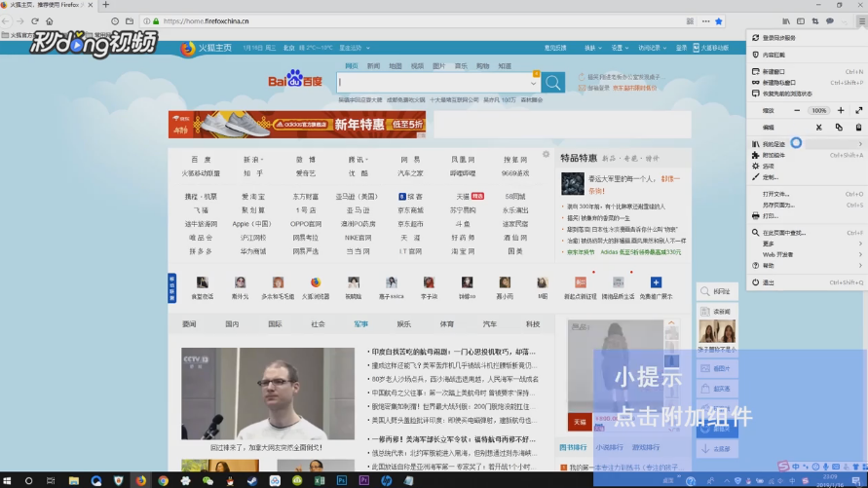Click the QR code icon in address bar
The image size is (868, 488).
click(690, 21)
